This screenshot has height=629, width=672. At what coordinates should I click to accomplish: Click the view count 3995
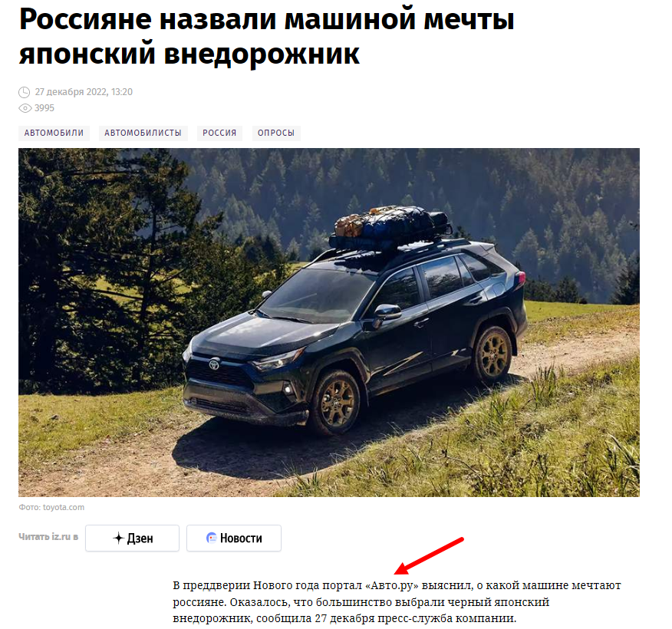(44, 108)
